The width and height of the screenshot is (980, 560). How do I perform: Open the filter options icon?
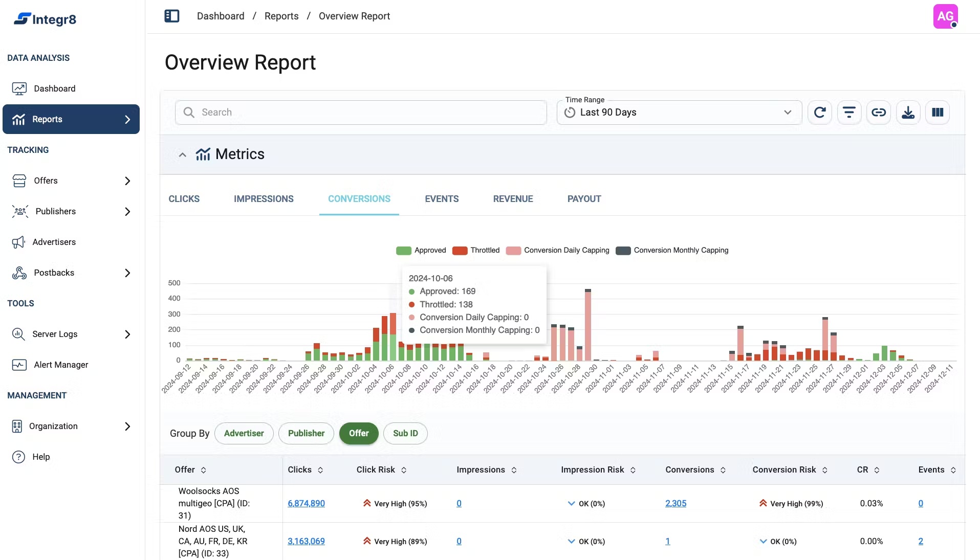(849, 113)
